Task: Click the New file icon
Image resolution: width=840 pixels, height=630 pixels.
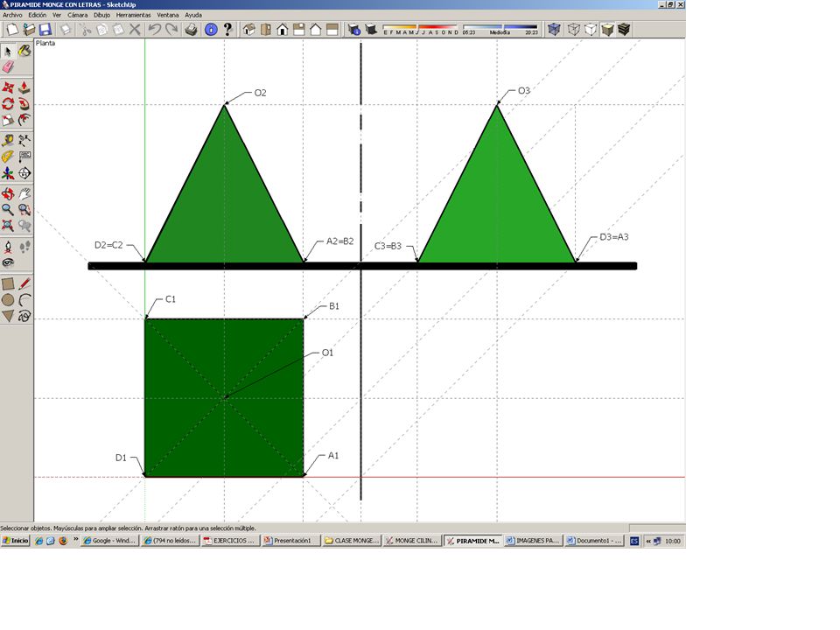Action: (11, 30)
